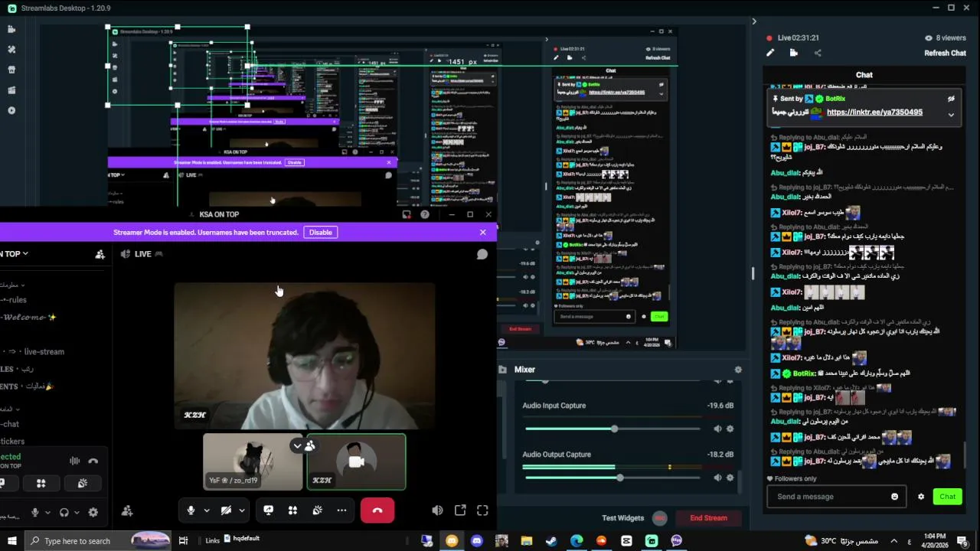Open the pinned linktr.ee link
This screenshot has height=551, width=980.
click(874, 112)
